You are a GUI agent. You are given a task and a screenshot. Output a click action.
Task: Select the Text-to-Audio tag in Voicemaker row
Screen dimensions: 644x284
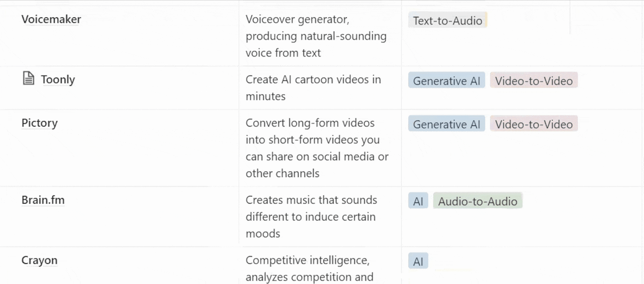(447, 20)
